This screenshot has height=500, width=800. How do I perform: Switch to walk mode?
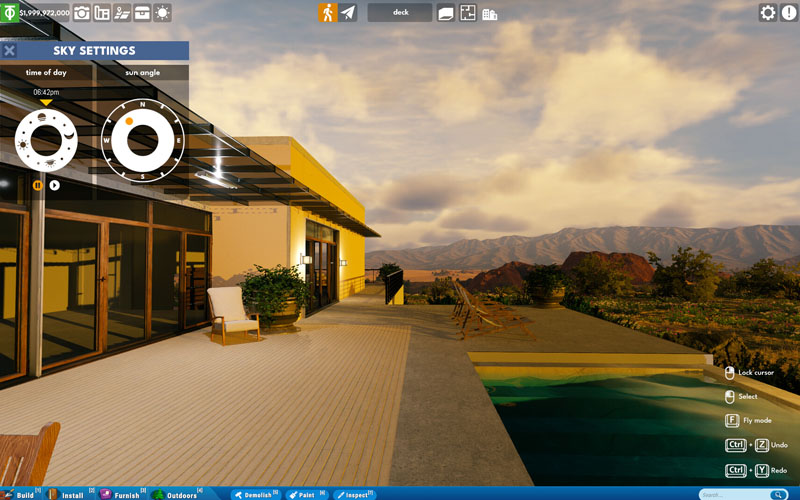(x=327, y=13)
